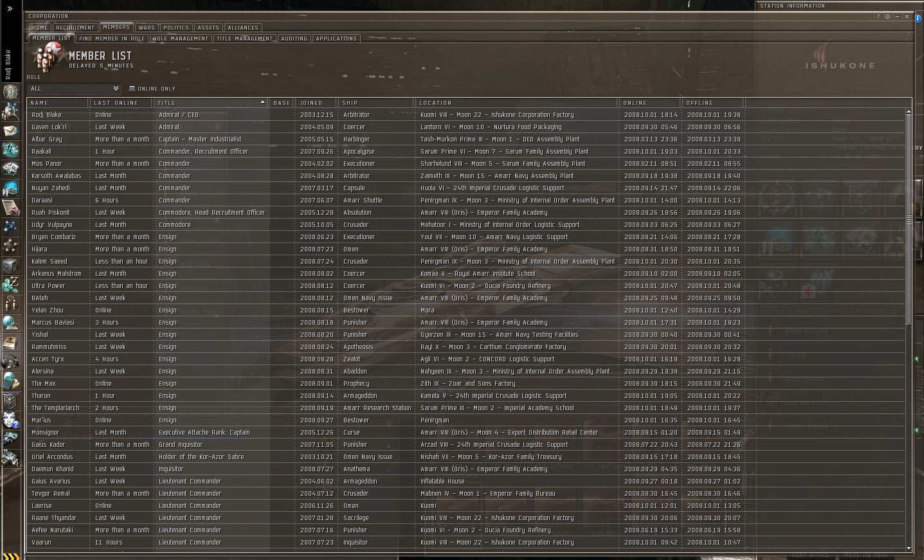
Task: Open the Role filter dropdown set to All
Action: coord(75,89)
